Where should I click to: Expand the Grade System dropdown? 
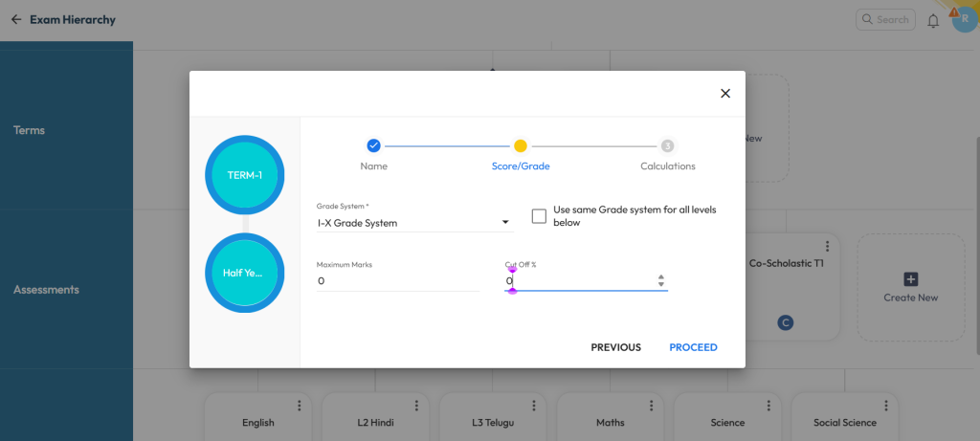[x=505, y=223]
